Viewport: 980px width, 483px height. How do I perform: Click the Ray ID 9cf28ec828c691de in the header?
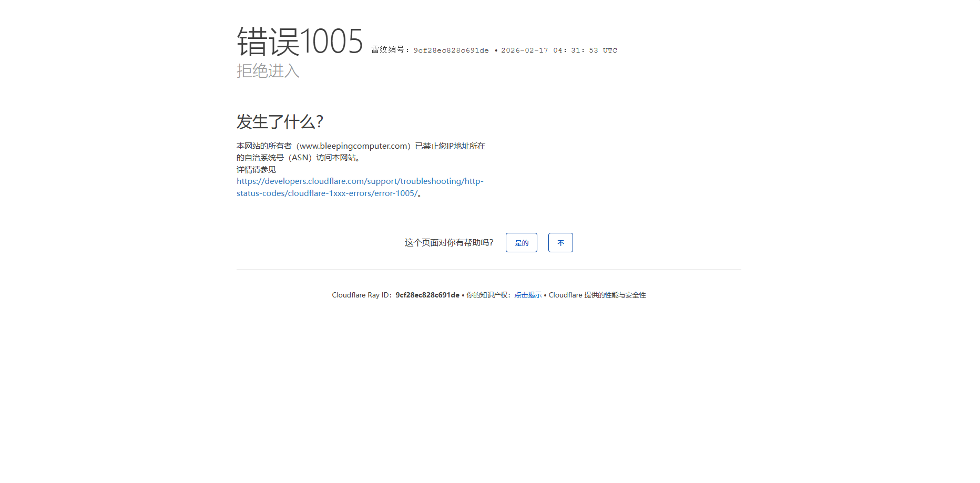(x=451, y=50)
